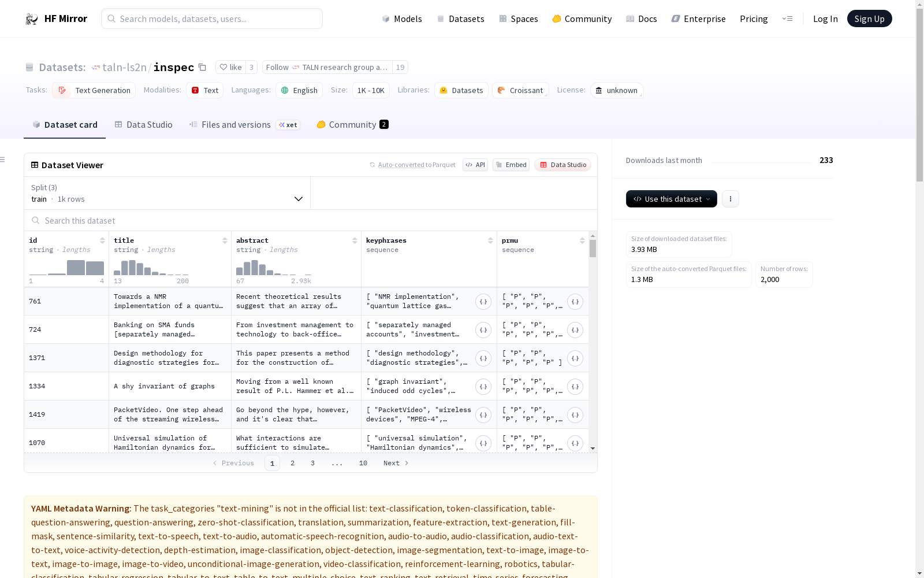Open the Split train dropdown
924x578 pixels.
(x=167, y=193)
